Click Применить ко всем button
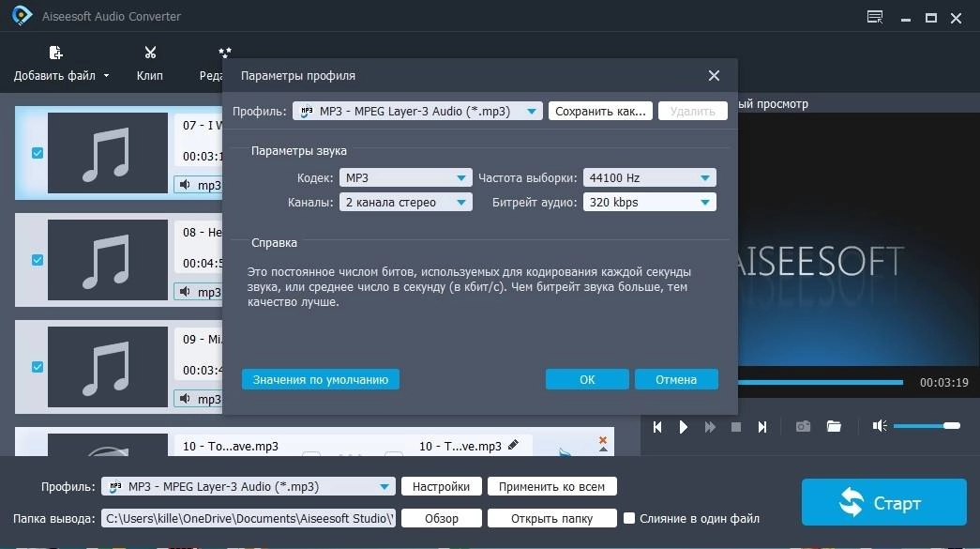980x549 pixels. pyautogui.click(x=551, y=486)
